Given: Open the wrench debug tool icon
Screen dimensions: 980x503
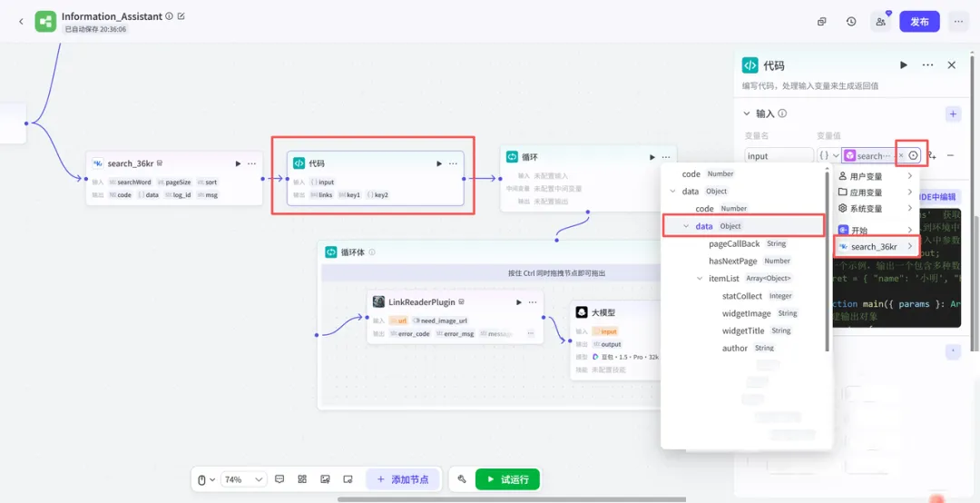Looking at the screenshot, I should tap(462, 479).
